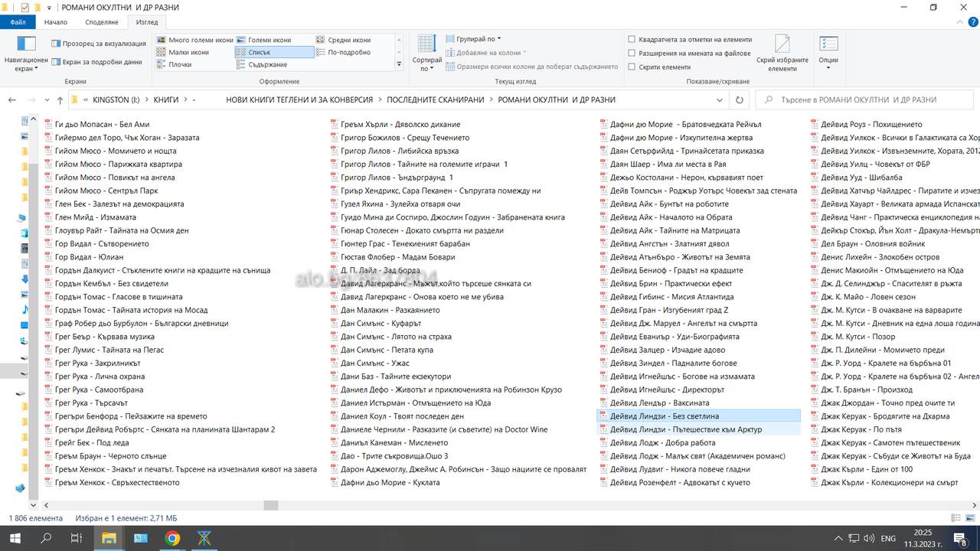980x551 pixels.
Task: Open ПОСЛЕДНИТЕ СКАНИРАНИ breadcrumb folder
Action: pyautogui.click(x=436, y=99)
